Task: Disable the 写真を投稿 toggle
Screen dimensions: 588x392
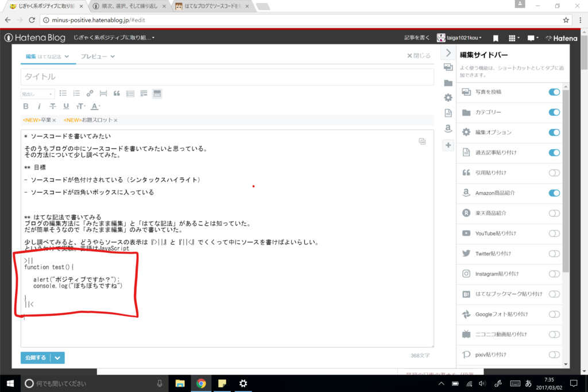Action: [x=553, y=92]
